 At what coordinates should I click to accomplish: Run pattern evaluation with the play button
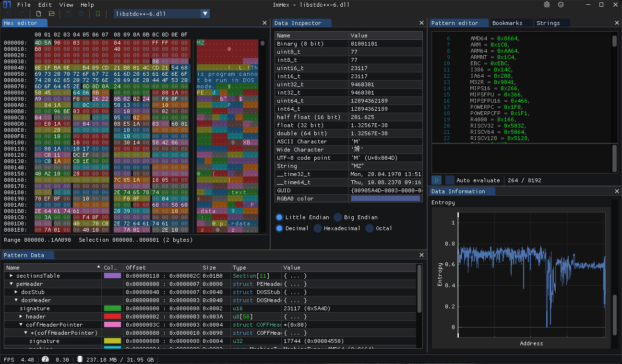[x=436, y=180]
